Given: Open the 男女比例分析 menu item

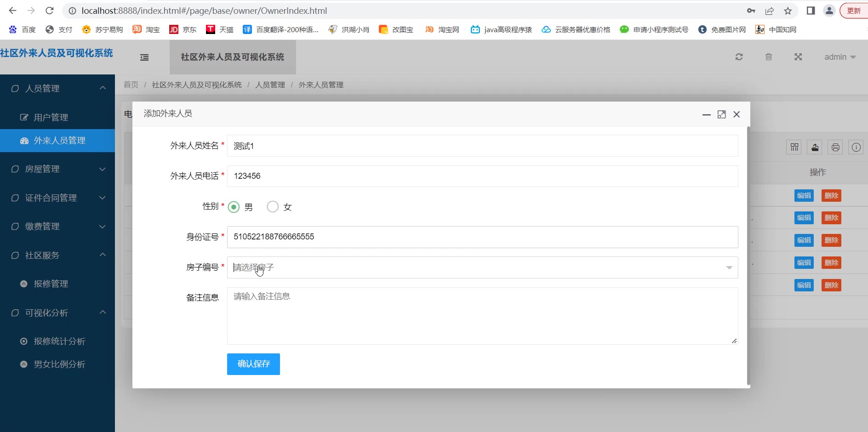Looking at the screenshot, I should point(57,364).
